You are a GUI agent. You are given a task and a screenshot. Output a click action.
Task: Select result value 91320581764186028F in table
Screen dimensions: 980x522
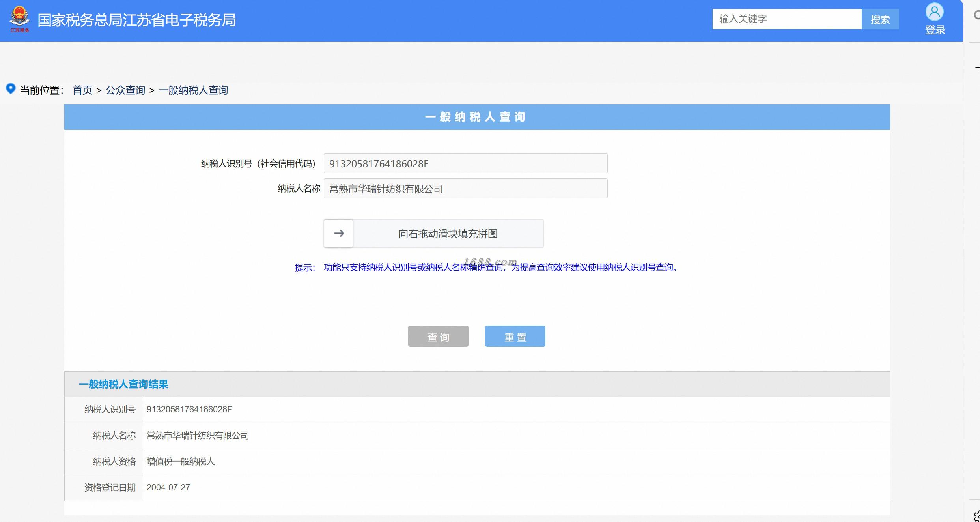189,410
